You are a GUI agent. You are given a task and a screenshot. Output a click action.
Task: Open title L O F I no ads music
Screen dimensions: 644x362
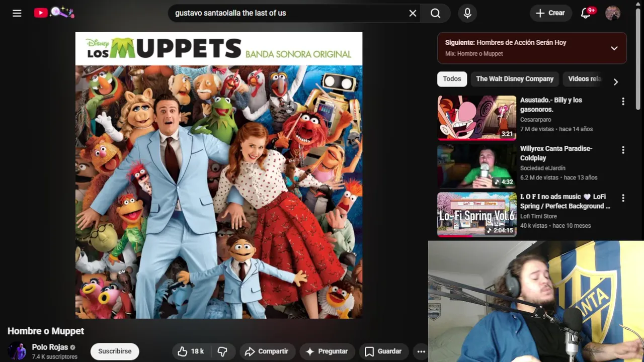click(x=565, y=201)
